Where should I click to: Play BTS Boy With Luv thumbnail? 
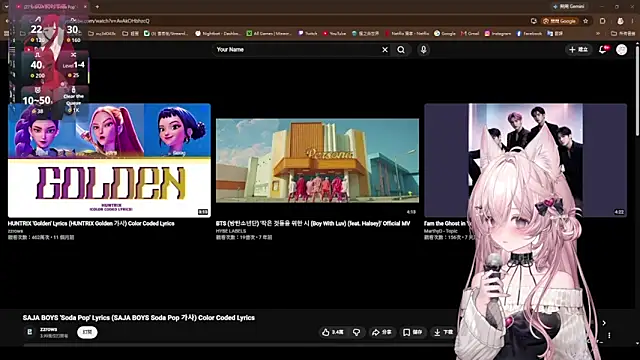tap(317, 160)
